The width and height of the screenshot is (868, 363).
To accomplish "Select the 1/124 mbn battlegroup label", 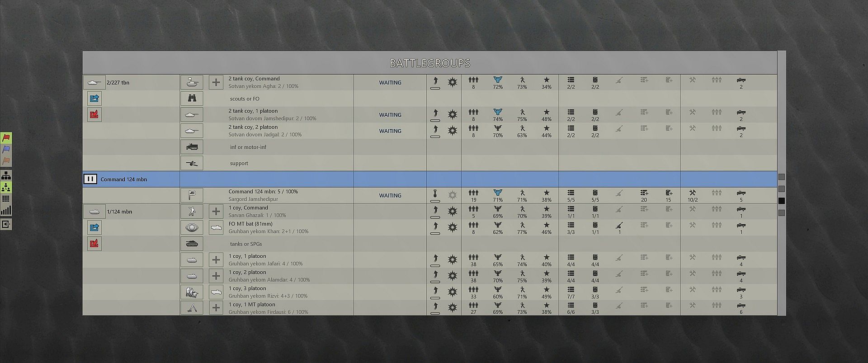I will (x=119, y=212).
